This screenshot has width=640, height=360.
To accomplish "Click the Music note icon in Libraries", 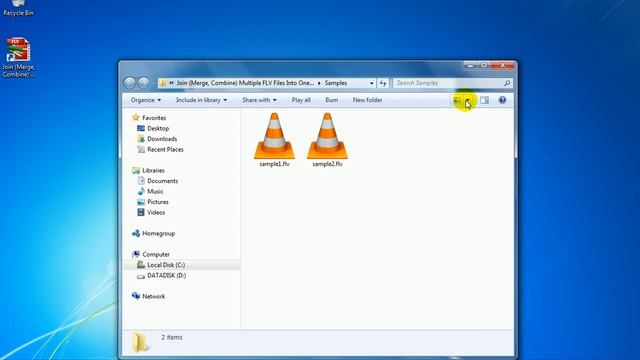I will (141, 191).
